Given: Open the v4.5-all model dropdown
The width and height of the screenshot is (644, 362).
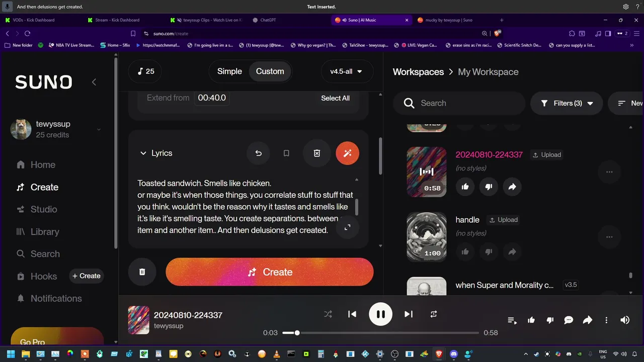Looking at the screenshot, I should click(347, 71).
